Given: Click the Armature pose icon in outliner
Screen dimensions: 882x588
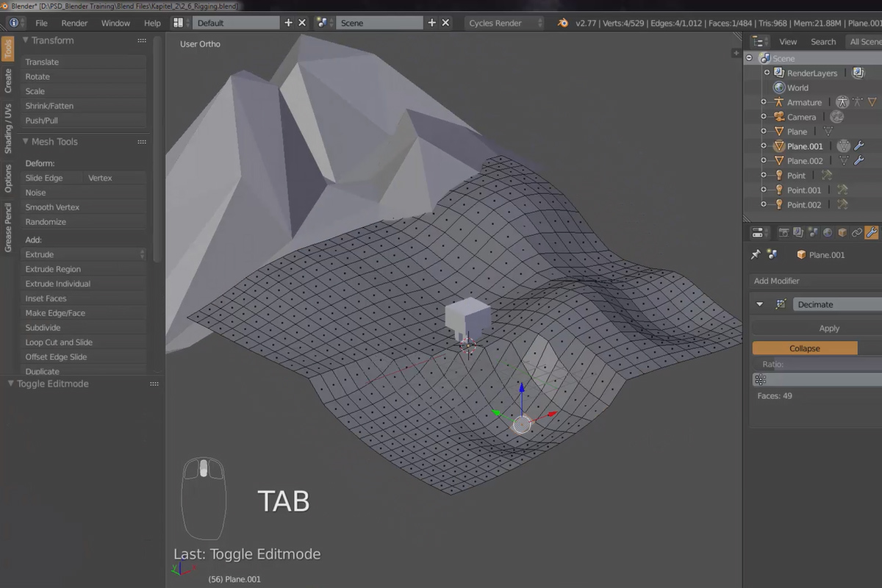Looking at the screenshot, I should click(842, 102).
